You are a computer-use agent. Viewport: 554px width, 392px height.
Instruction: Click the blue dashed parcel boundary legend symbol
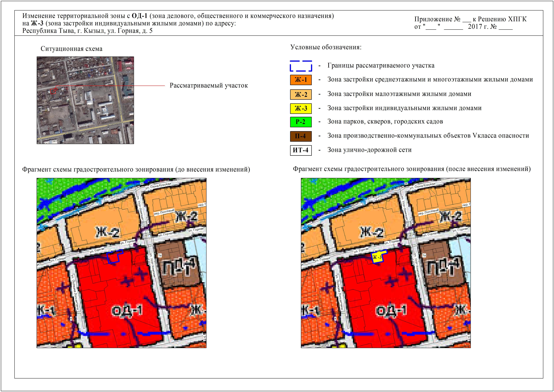[301, 66]
